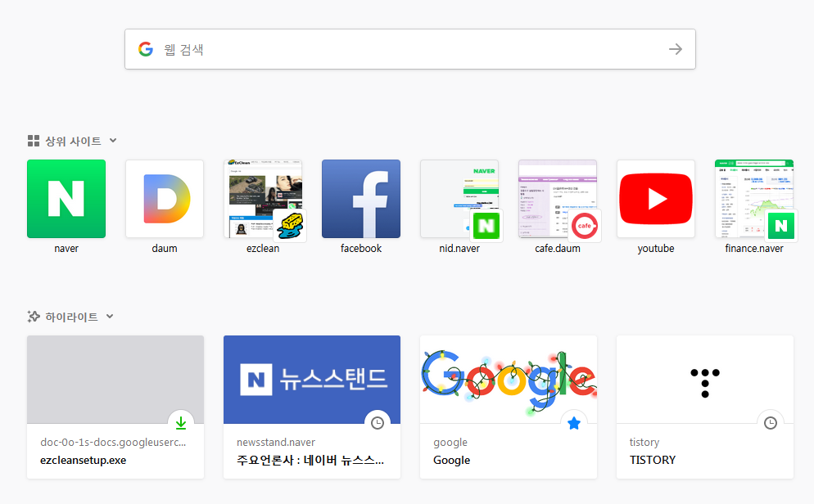The width and height of the screenshot is (814, 504).
Task: Click the history clock badge on TISTORY card
Action: (771, 423)
